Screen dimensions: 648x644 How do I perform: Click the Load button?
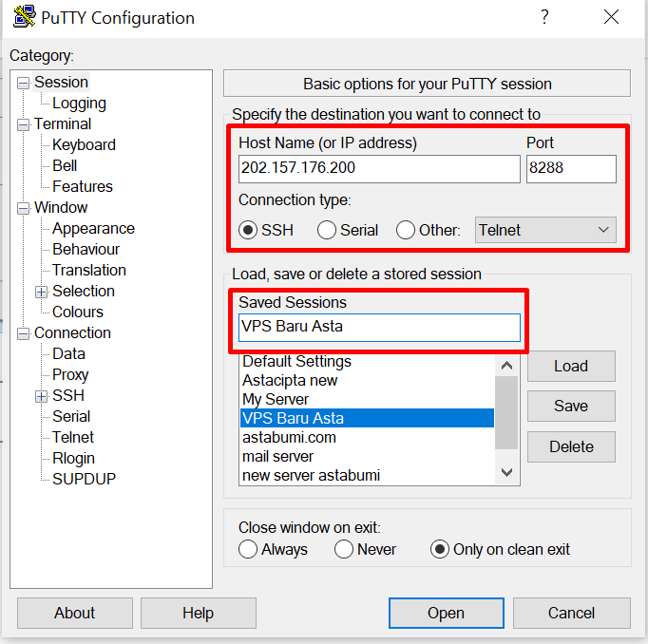pyautogui.click(x=570, y=366)
